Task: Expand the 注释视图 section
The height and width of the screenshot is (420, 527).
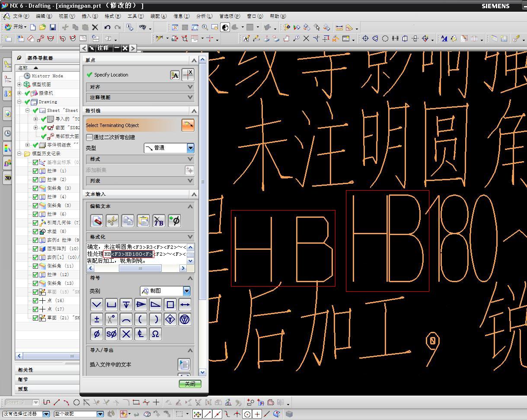Action: tap(140, 97)
